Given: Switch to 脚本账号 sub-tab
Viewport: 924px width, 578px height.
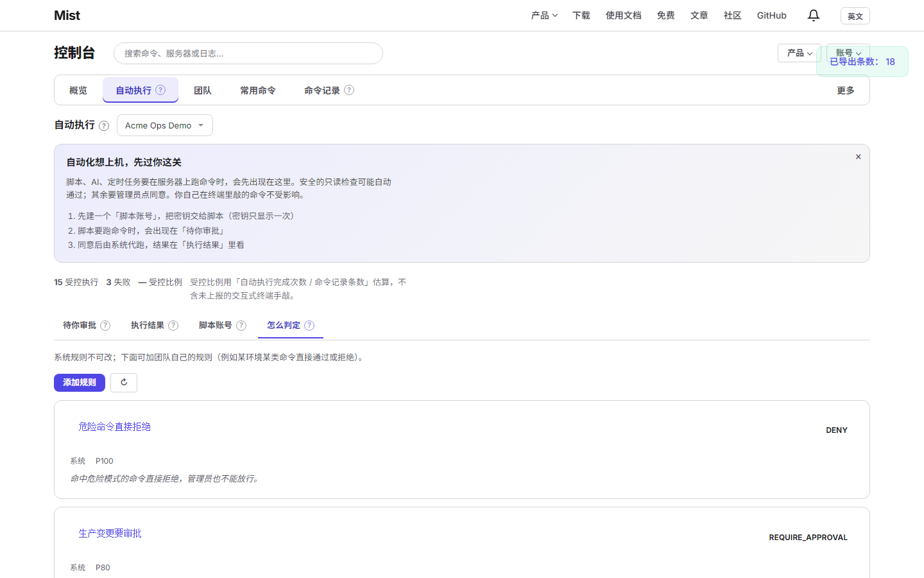Looking at the screenshot, I should (223, 326).
